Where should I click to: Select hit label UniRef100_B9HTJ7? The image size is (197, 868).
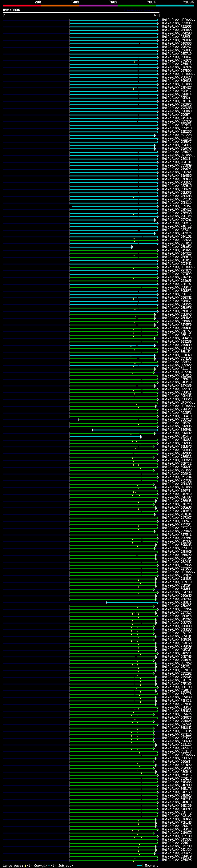tap(177, 294)
